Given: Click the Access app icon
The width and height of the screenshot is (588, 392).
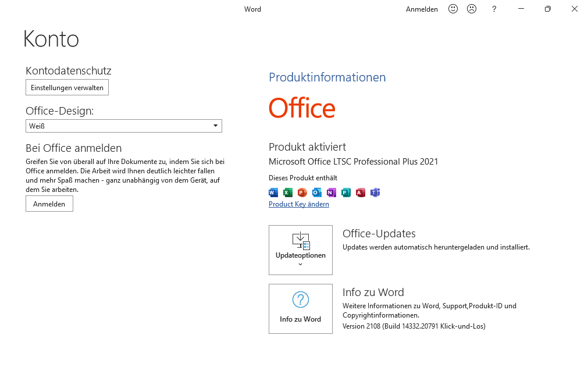Looking at the screenshot, I should click(x=361, y=193).
